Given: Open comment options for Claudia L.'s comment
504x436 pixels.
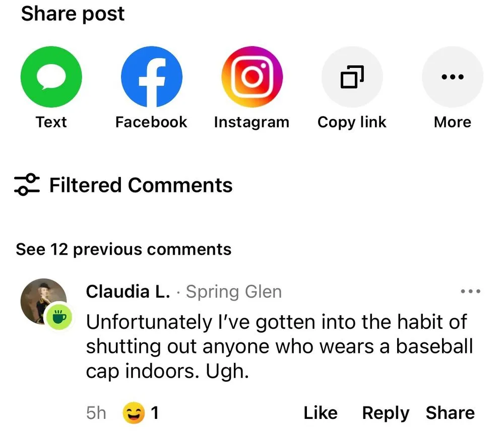Looking at the screenshot, I should [x=471, y=292].
